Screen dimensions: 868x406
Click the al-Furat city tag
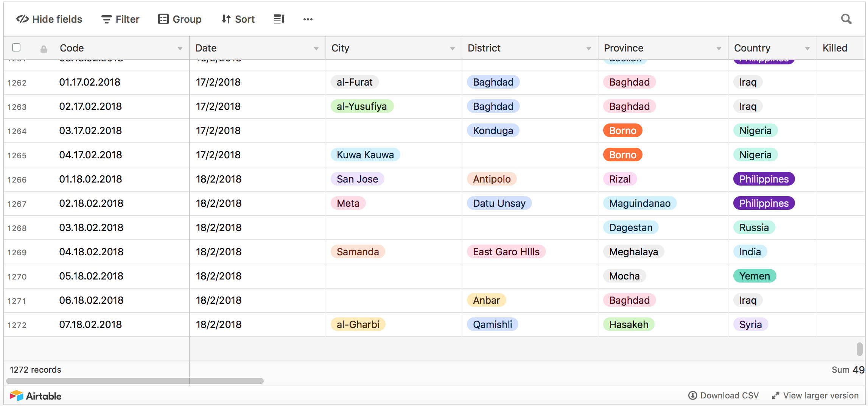tap(355, 82)
